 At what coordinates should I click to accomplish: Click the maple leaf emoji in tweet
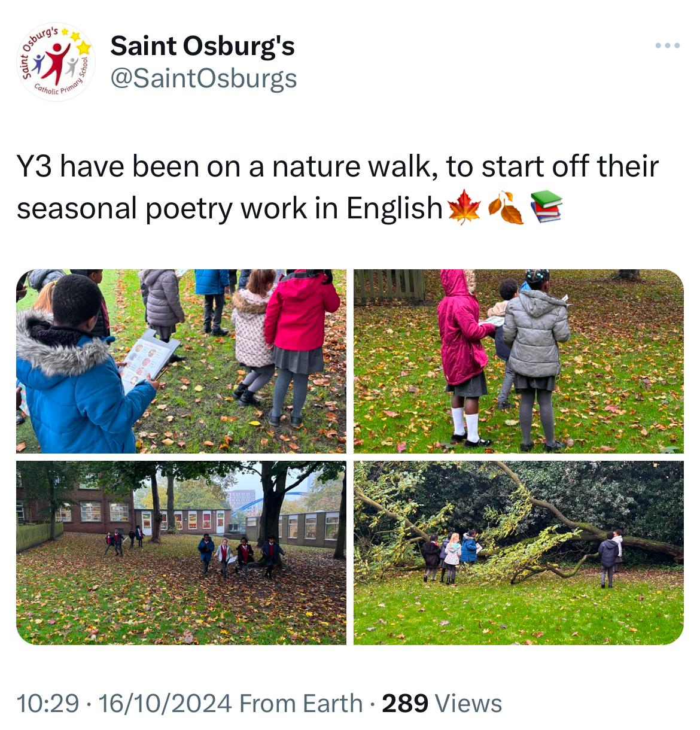(x=464, y=208)
